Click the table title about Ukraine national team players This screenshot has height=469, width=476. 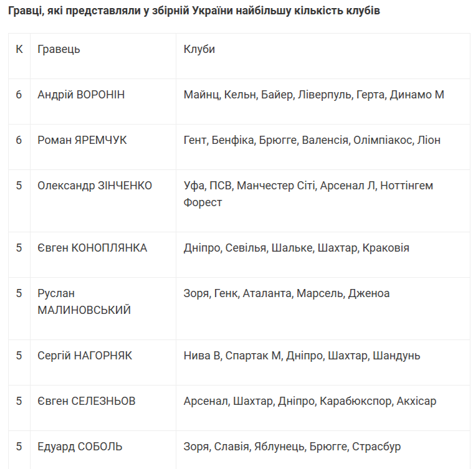pyautogui.click(x=194, y=12)
